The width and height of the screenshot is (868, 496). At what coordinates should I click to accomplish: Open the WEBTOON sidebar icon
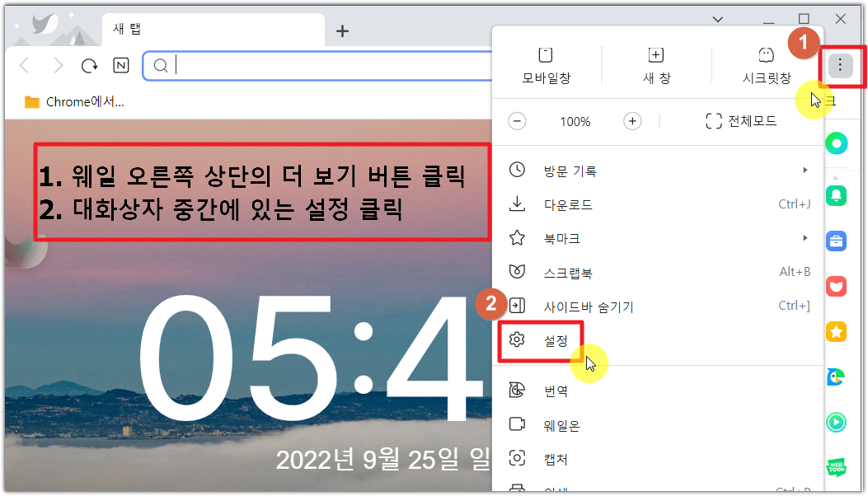[x=837, y=467]
